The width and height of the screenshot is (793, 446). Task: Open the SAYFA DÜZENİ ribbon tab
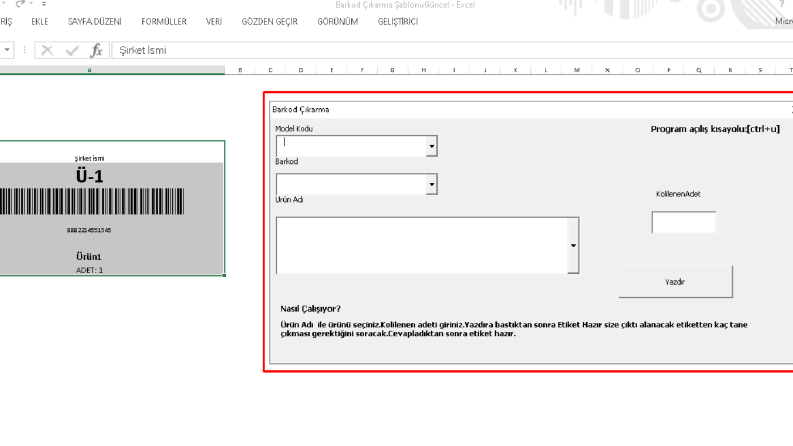[x=95, y=22]
